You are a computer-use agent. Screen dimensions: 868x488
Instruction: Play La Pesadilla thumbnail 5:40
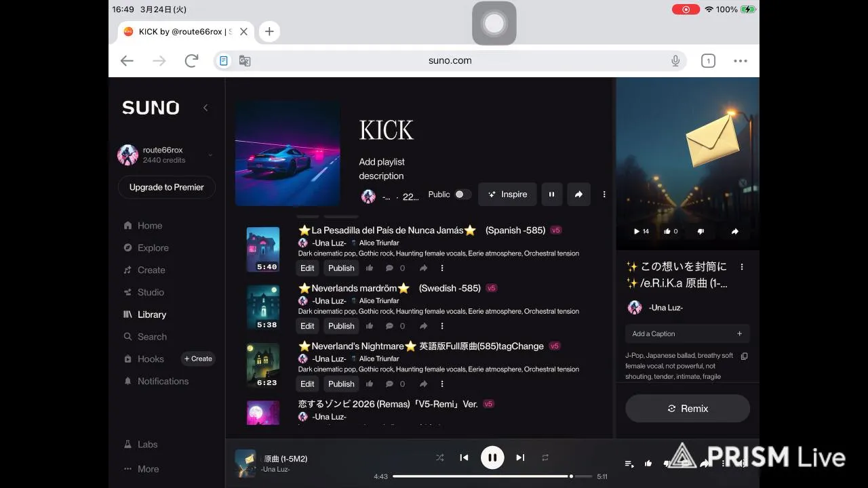263,249
